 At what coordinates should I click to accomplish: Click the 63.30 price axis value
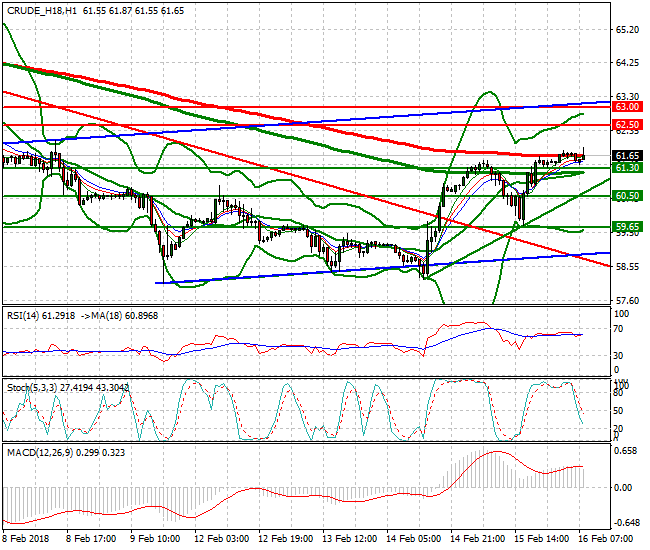point(627,97)
